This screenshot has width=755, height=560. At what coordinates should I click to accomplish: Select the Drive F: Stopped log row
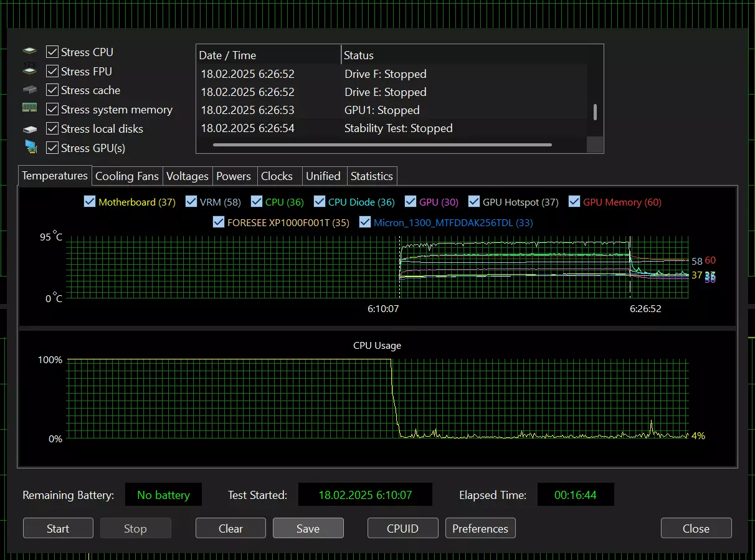[x=392, y=74]
